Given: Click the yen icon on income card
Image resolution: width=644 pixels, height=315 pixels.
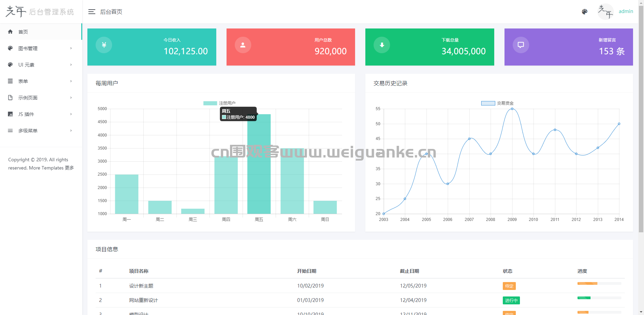Looking at the screenshot, I should click(x=104, y=45).
